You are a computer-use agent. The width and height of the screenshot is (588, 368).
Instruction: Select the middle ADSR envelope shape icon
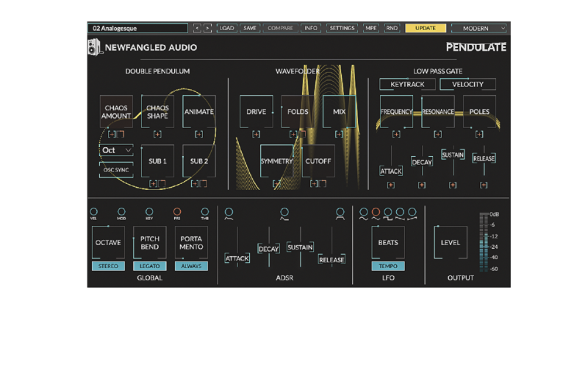point(284,213)
